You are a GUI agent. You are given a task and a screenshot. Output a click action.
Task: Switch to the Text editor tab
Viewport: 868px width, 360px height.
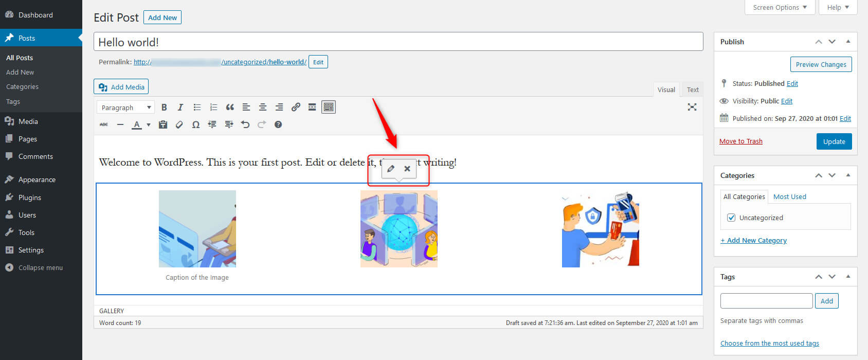coord(693,89)
